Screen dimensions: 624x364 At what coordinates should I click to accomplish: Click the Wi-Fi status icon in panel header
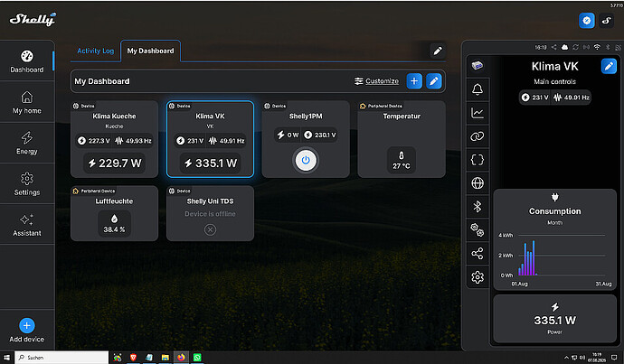597,47
